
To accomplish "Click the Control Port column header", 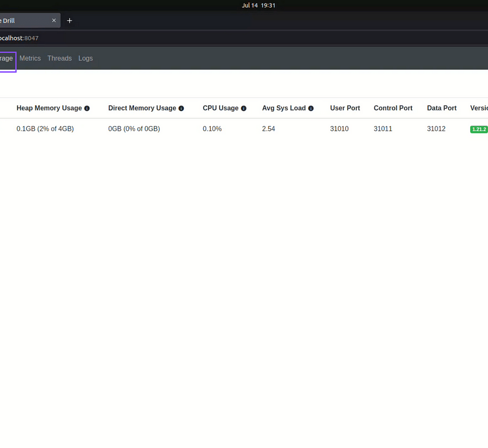I will pos(393,108).
